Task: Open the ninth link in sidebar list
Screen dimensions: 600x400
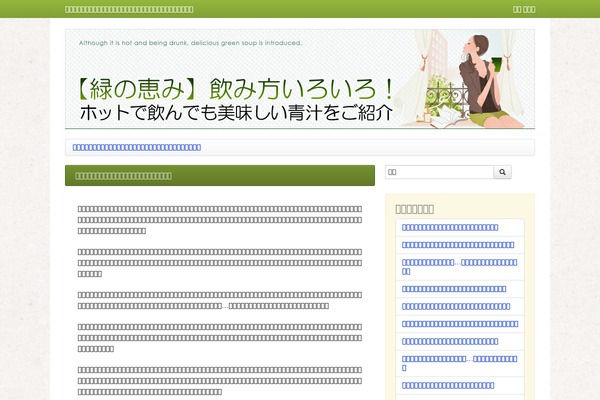Action: click(448, 385)
